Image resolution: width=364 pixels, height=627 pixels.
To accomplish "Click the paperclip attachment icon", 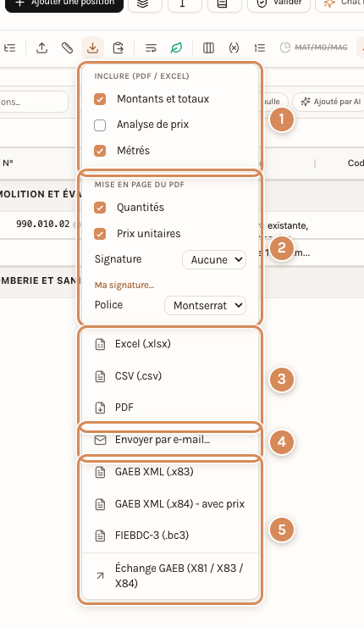I will pos(67,48).
